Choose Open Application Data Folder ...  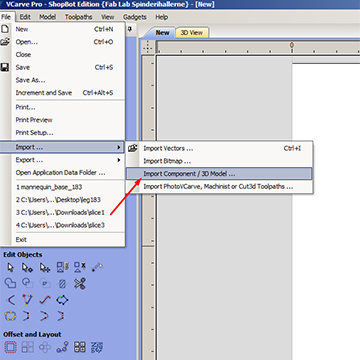pyautogui.click(x=62, y=173)
